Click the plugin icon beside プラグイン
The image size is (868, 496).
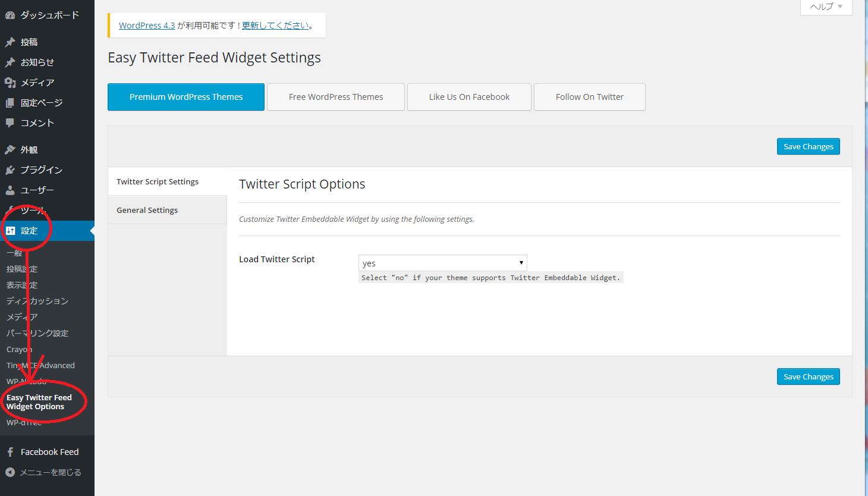tap(10, 170)
